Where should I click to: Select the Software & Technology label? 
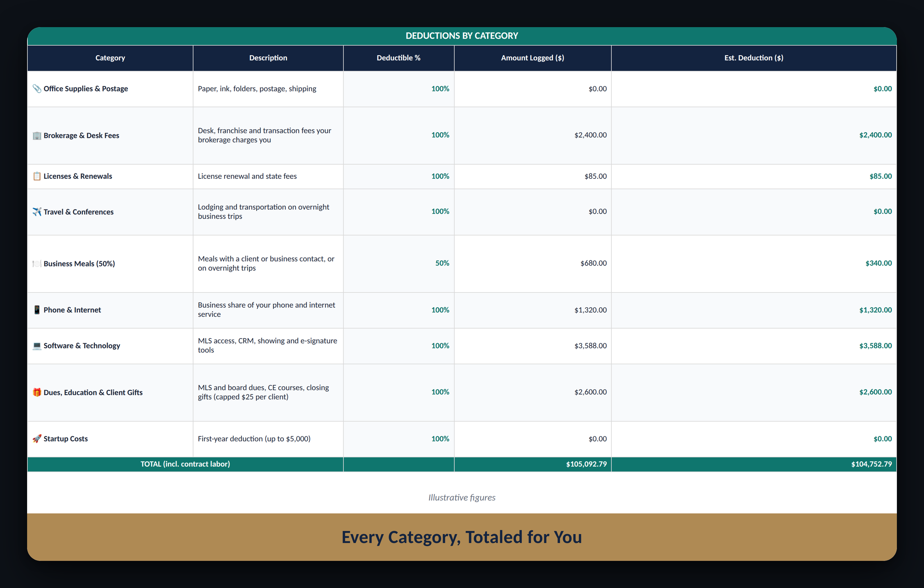pyautogui.click(x=82, y=346)
